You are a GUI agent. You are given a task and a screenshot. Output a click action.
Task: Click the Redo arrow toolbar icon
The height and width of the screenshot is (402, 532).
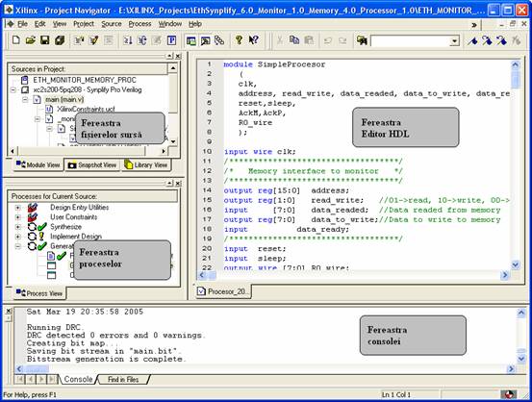342,40
